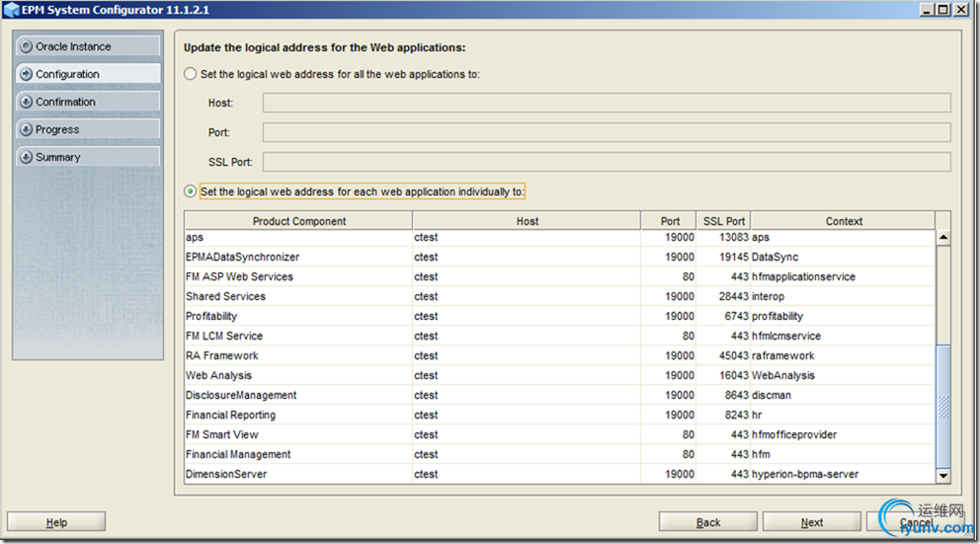
Task: Click the 'interop' context cell
Action: click(843, 296)
